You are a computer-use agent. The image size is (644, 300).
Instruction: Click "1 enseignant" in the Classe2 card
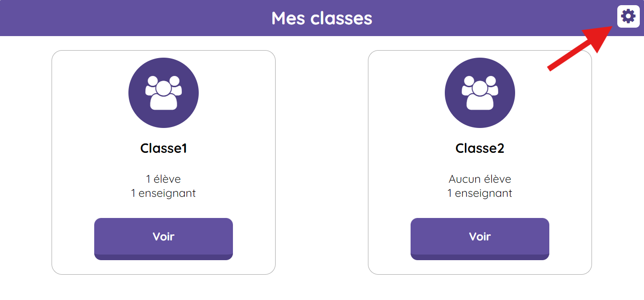[480, 193]
